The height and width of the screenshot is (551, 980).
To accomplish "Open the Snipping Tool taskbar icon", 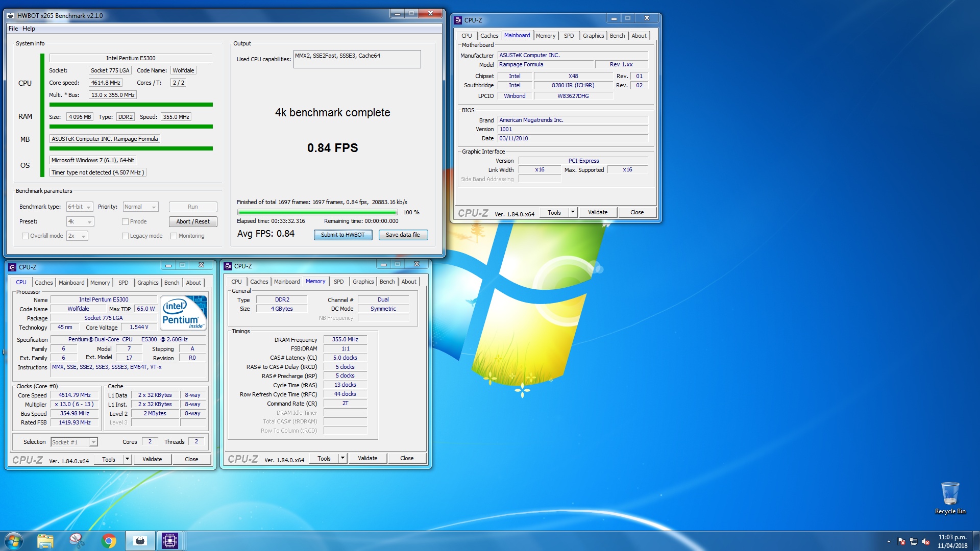I will [x=77, y=541].
